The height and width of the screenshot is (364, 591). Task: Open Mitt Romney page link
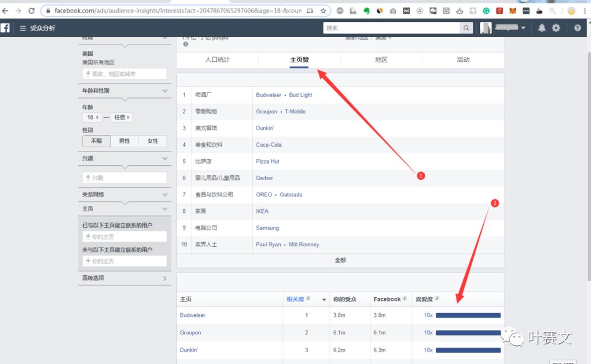click(x=304, y=245)
